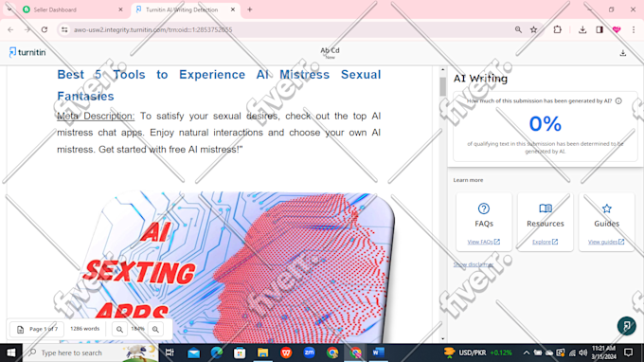The image size is (644, 362).
Task: Go back to the previous browser page
Action: coord(10,29)
